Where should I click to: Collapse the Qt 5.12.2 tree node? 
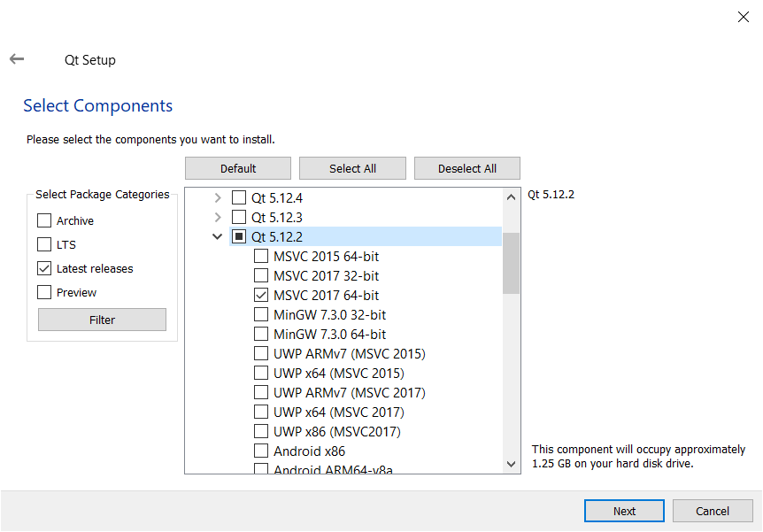[218, 236]
